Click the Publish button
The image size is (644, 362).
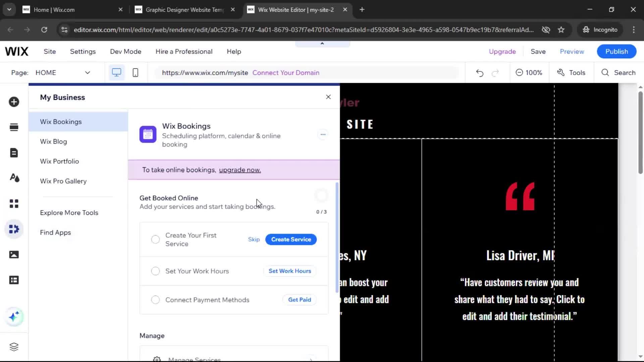pyautogui.click(x=616, y=51)
